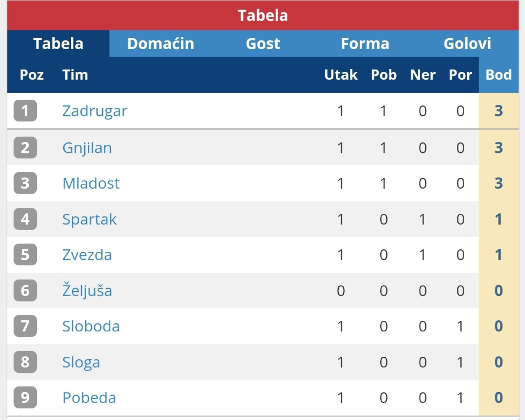Show the Golovi tab
525x420 pixels.
coord(467,43)
